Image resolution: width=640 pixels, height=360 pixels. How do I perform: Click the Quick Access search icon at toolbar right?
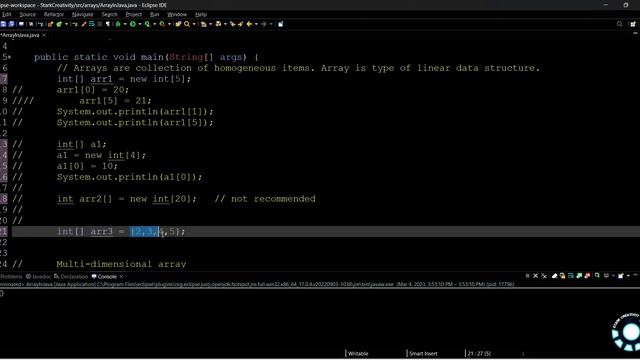click(x=620, y=24)
